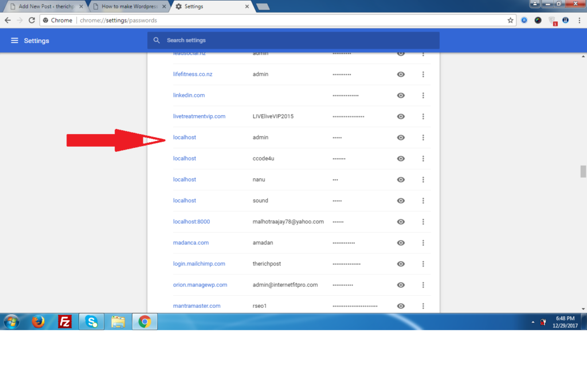
Task: Open the mantramaster.com link
Action: pyautogui.click(x=197, y=306)
